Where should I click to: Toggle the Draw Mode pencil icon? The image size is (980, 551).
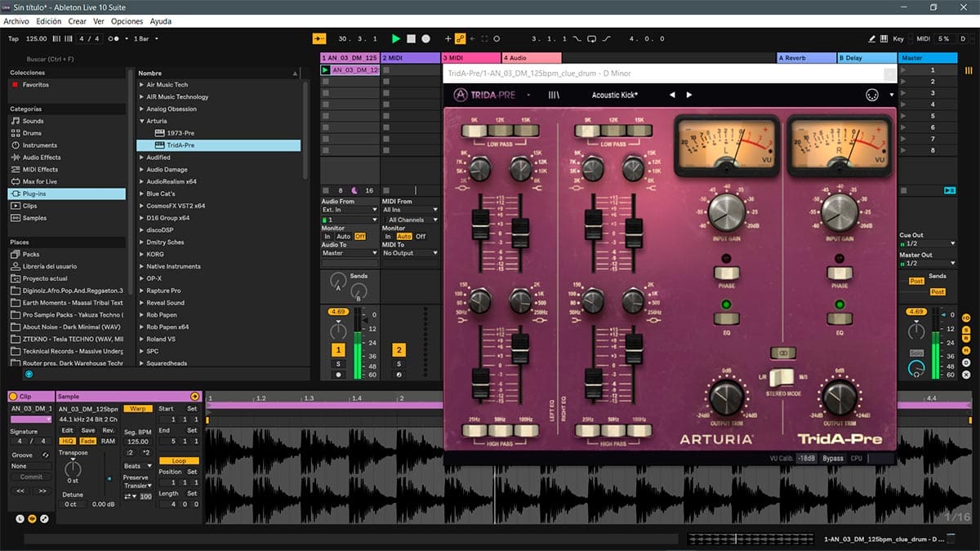pos(872,38)
